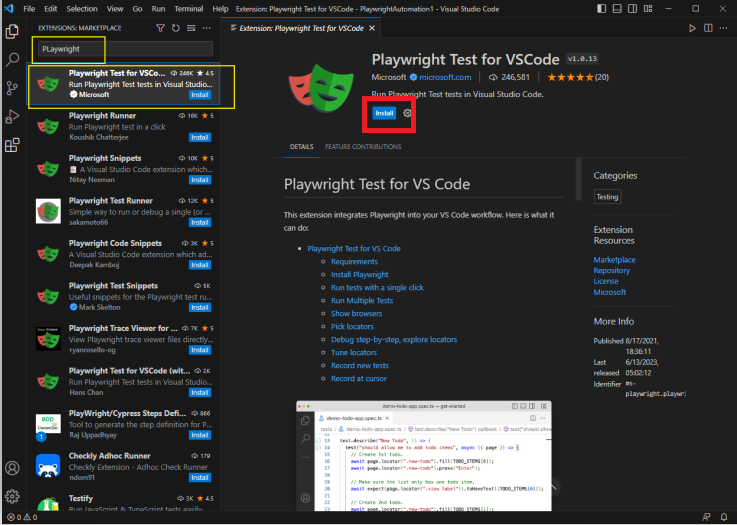Click the demo screenshot image

click(424, 456)
